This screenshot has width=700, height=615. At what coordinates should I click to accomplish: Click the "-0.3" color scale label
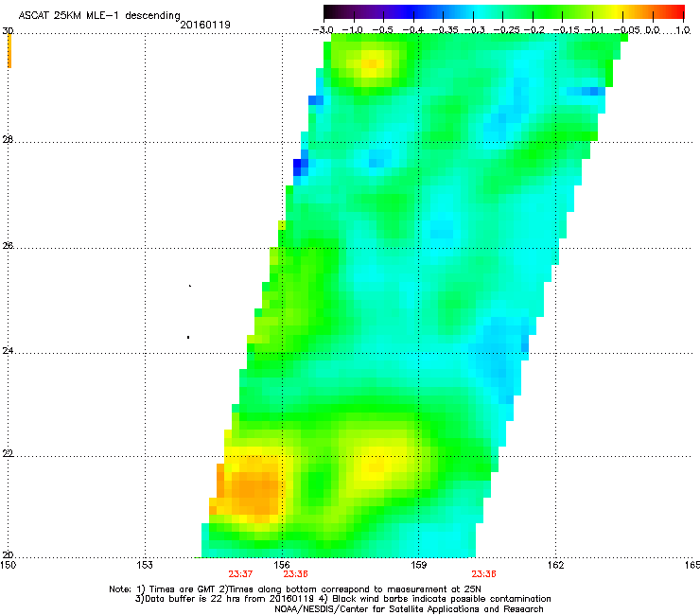pos(475,30)
